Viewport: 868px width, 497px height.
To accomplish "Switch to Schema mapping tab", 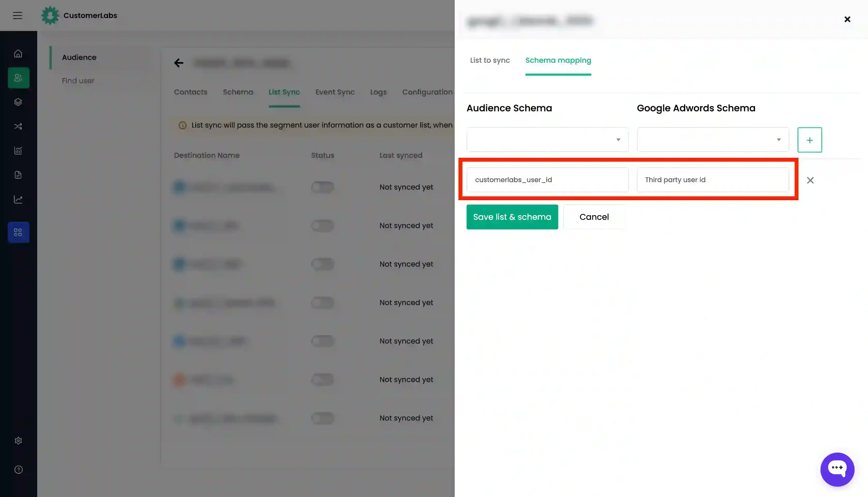I will tap(558, 60).
